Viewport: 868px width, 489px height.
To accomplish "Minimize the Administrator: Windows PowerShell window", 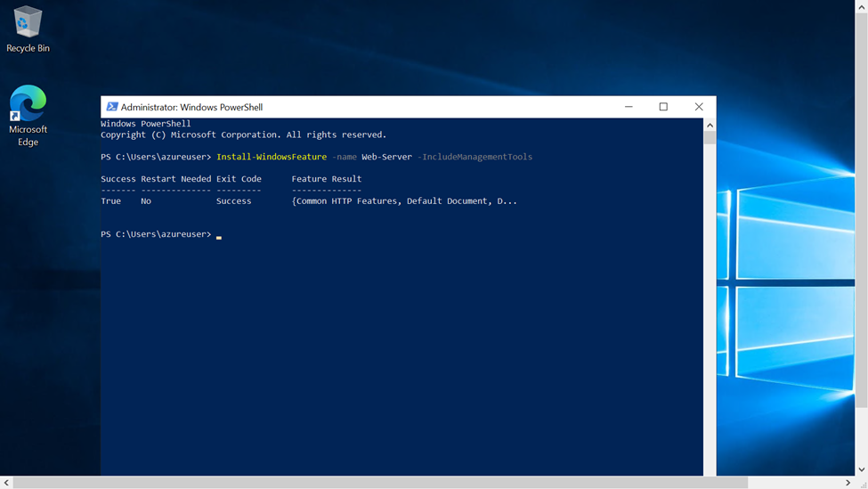I will [629, 107].
